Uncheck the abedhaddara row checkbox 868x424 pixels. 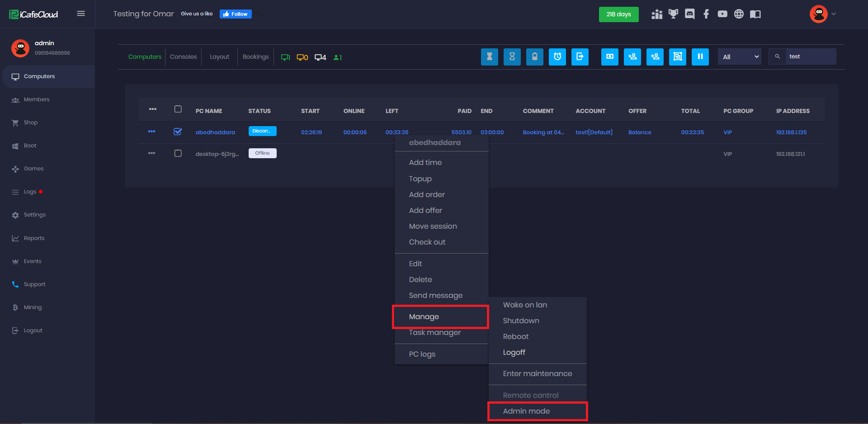[x=178, y=132]
